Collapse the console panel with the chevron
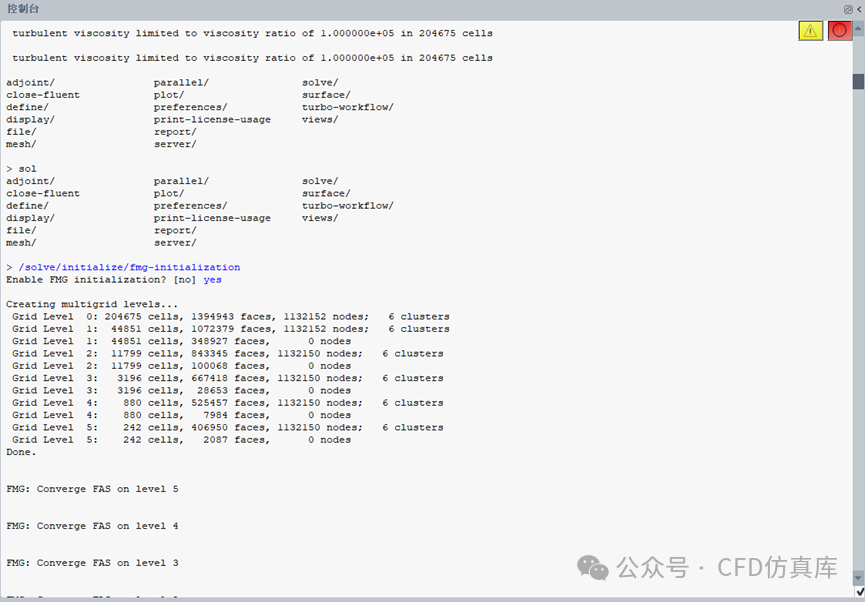865x602 pixels. 859,9
